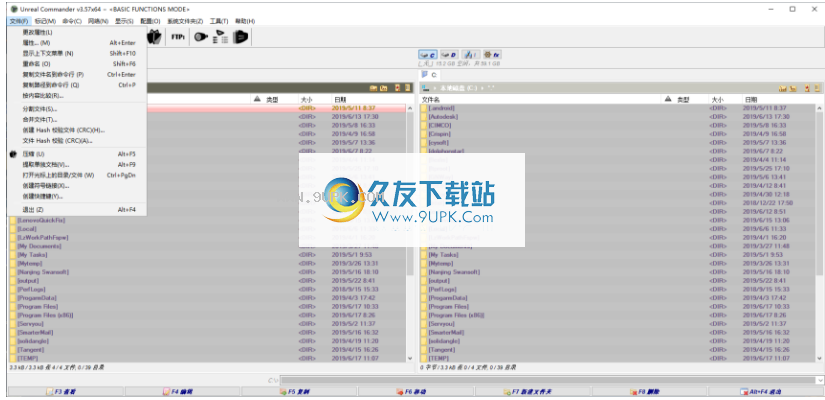
Task: Click red bookmark icon in right path bar
Action: (x=807, y=88)
